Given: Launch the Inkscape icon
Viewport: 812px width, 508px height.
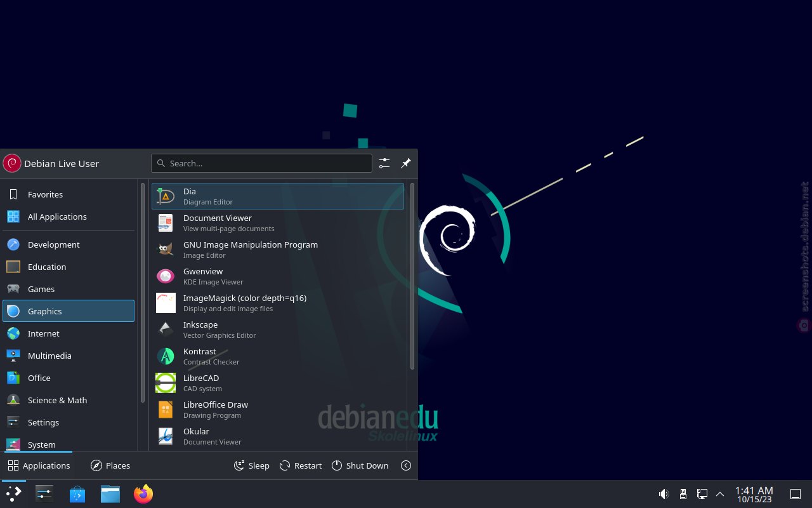Looking at the screenshot, I should pyautogui.click(x=166, y=330).
